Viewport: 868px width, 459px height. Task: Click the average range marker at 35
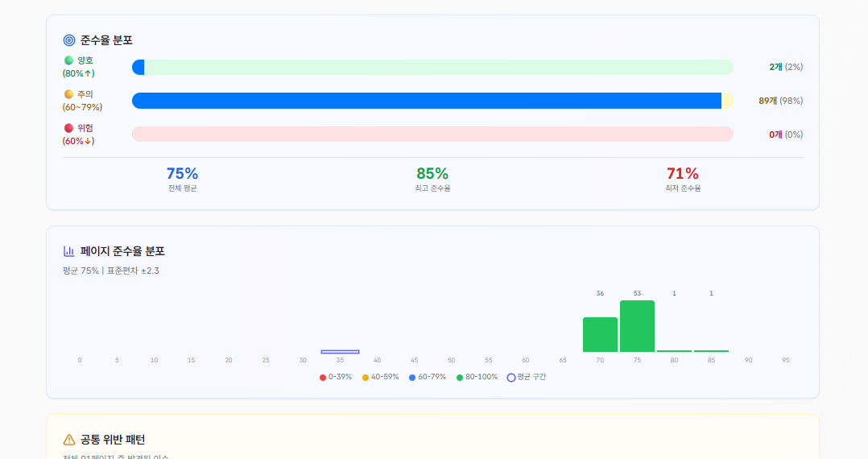coord(340,352)
